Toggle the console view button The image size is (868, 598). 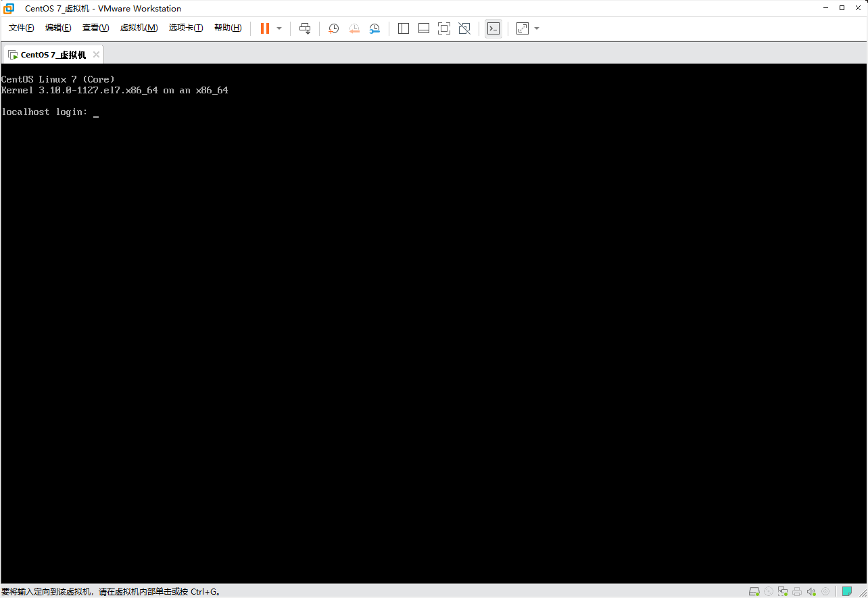tap(493, 28)
